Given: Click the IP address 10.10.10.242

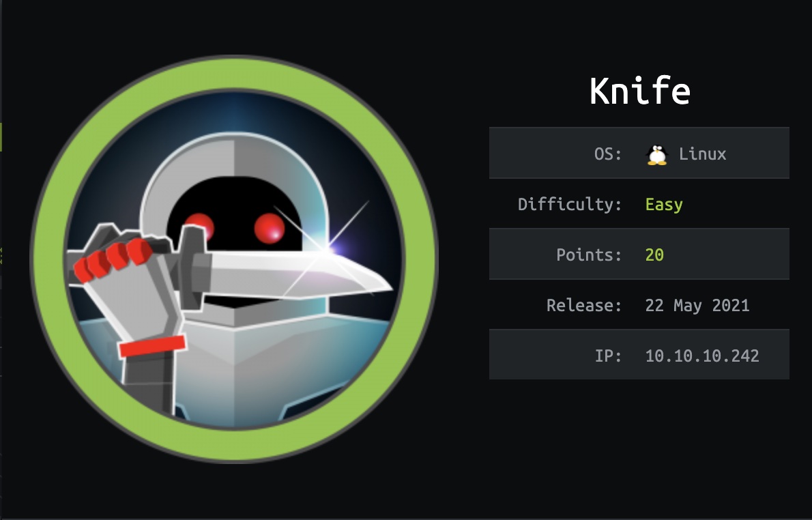Looking at the screenshot, I should point(702,356).
